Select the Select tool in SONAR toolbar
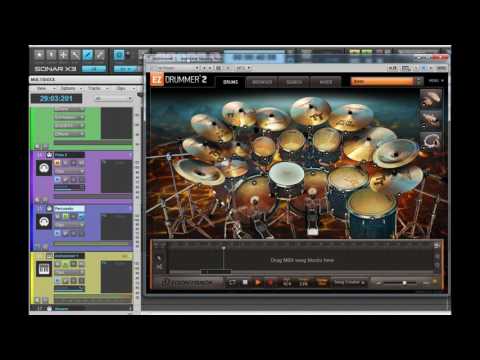 click(x=51, y=55)
